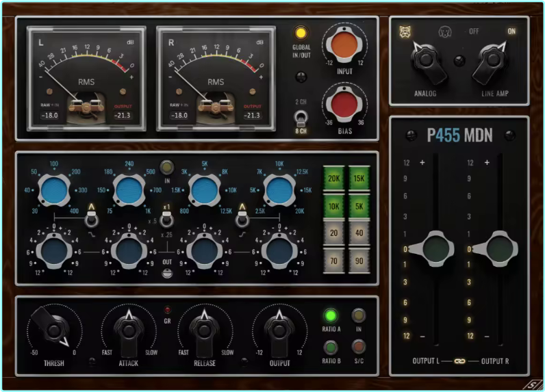Screen dimensions: 545x392
Task: Click the red BIAS knob
Action: [x=344, y=104]
